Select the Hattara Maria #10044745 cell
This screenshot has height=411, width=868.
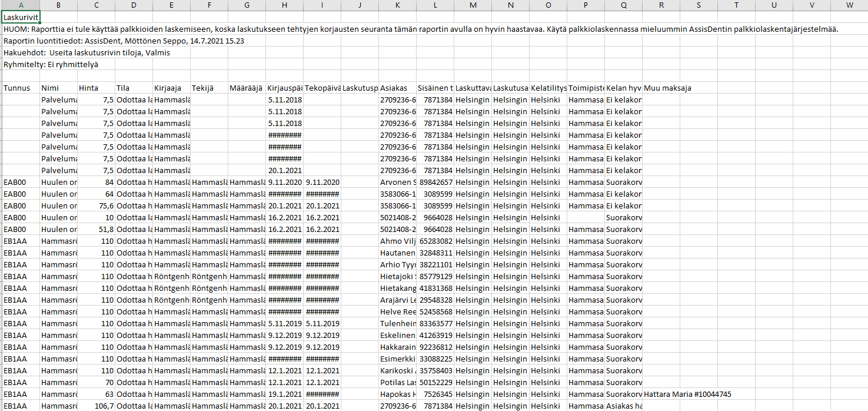coord(687,394)
